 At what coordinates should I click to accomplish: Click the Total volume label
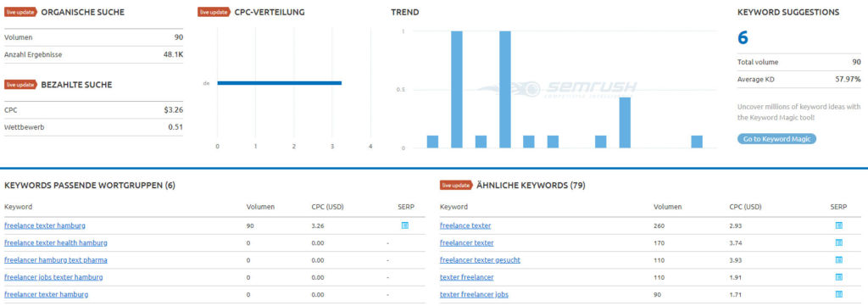tap(758, 62)
